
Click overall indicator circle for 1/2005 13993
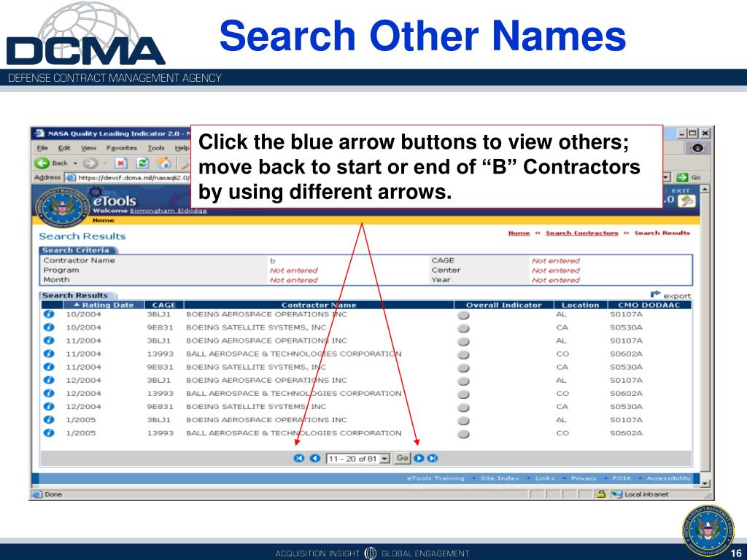pos(463,434)
